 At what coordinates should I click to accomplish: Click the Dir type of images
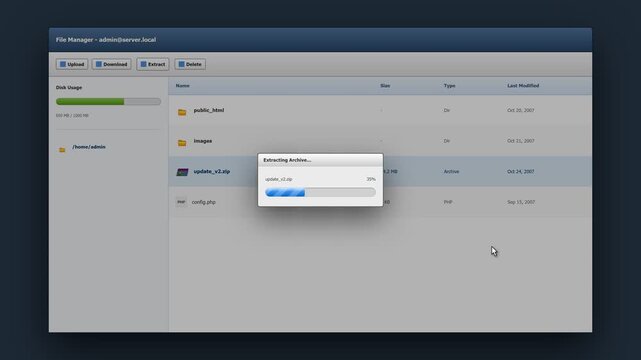(x=446, y=141)
